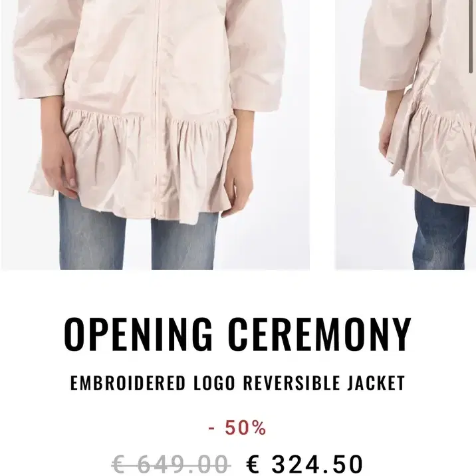This screenshot has height=476, width=476.
Task: Click the word EMBROIDERED in the product title
Action: click(128, 383)
